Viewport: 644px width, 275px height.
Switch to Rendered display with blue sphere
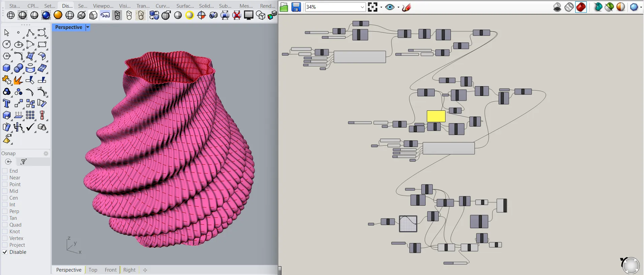pyautogui.click(x=46, y=15)
